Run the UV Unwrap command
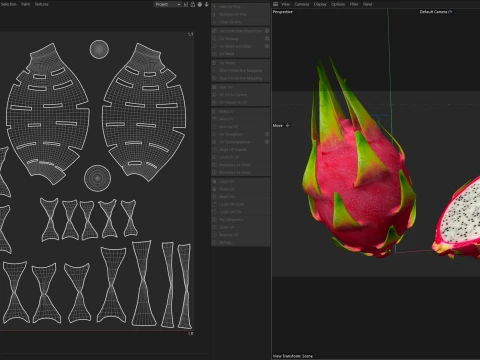The width and height of the screenshot is (480, 360). (x=237, y=38)
